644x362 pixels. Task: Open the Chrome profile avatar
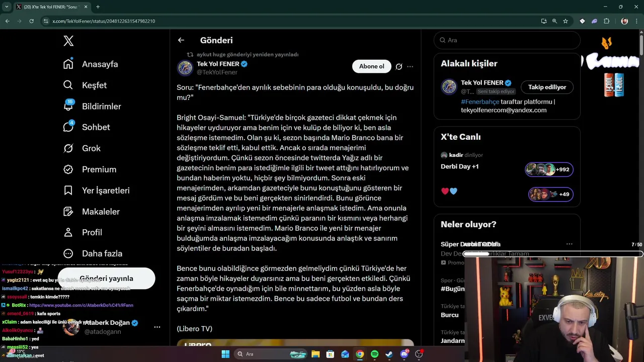pos(624,21)
